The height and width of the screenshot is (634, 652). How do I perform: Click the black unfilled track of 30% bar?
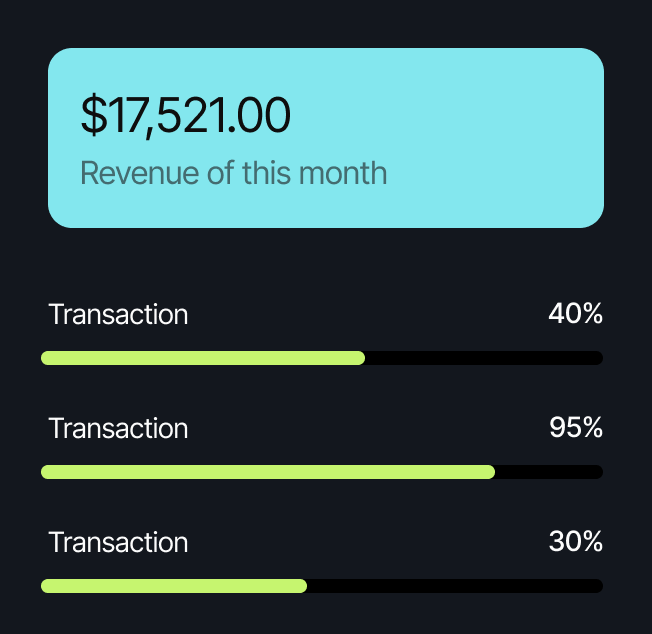[455, 586]
